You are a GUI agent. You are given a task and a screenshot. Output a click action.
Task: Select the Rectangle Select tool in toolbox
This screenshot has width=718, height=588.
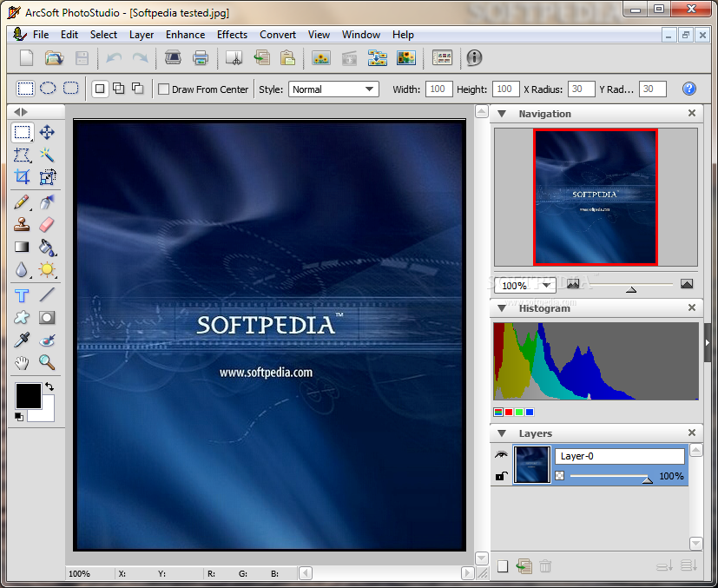(x=22, y=132)
